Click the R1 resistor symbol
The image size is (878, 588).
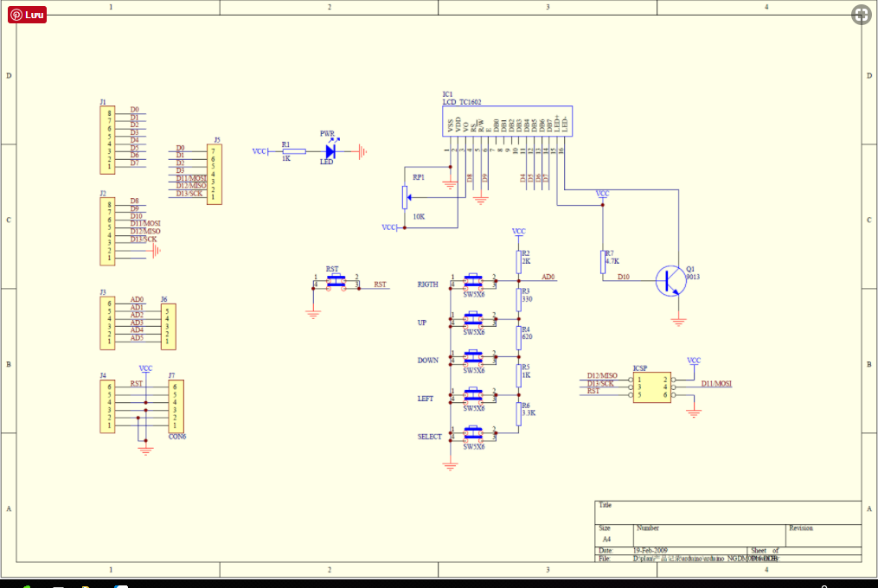coord(294,151)
